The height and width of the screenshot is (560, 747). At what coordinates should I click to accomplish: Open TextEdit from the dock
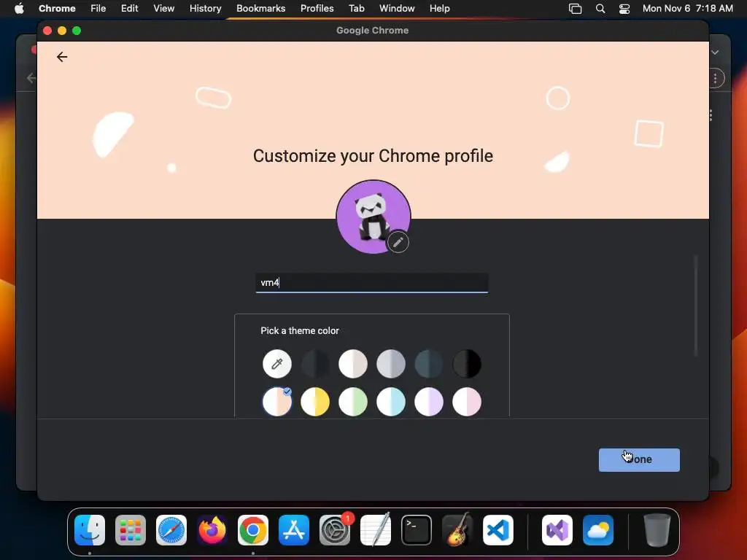376,530
